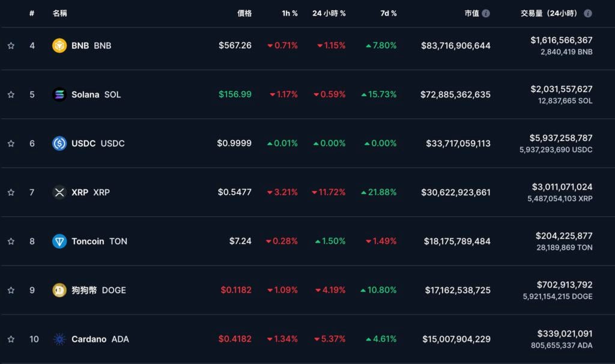Click the Toncoin logo icon
The image size is (615, 364).
coord(59,241)
